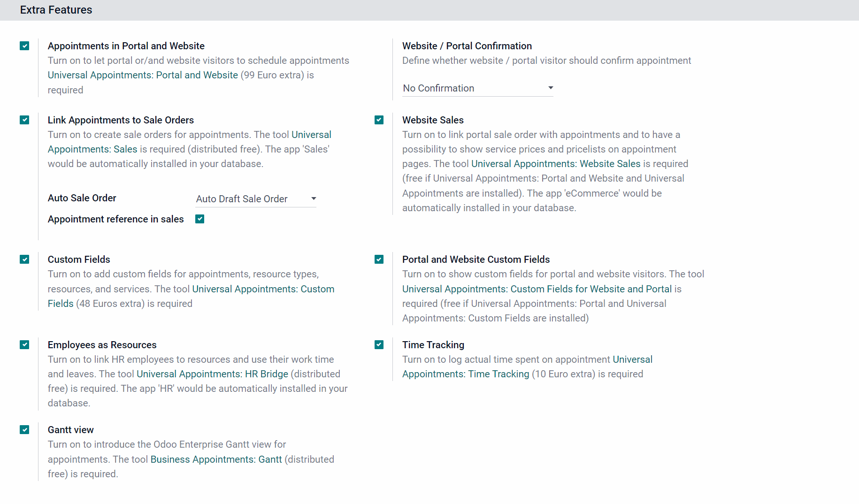Open the No Confirmation dropdown

point(478,88)
